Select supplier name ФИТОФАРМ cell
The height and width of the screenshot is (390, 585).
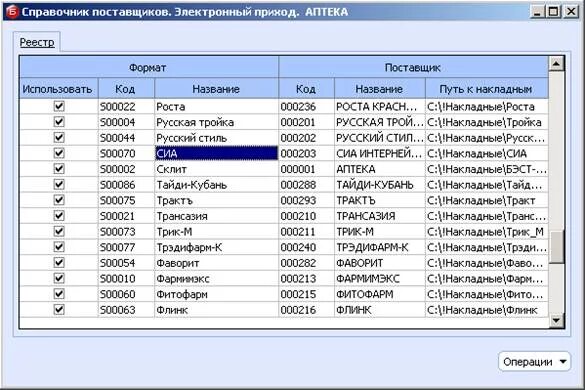pyautogui.click(x=380, y=295)
